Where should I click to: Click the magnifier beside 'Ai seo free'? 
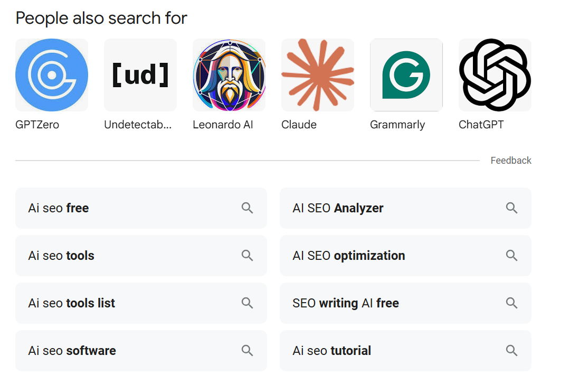(x=247, y=208)
